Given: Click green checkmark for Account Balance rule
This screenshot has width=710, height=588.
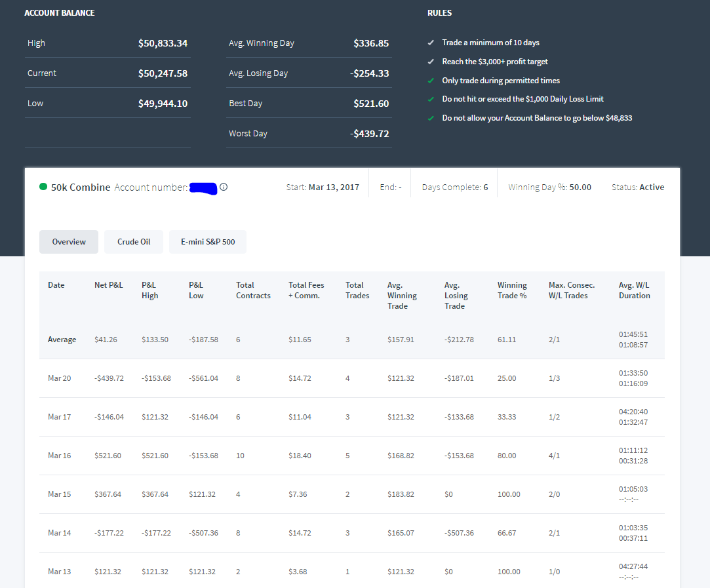Looking at the screenshot, I should pyautogui.click(x=431, y=118).
